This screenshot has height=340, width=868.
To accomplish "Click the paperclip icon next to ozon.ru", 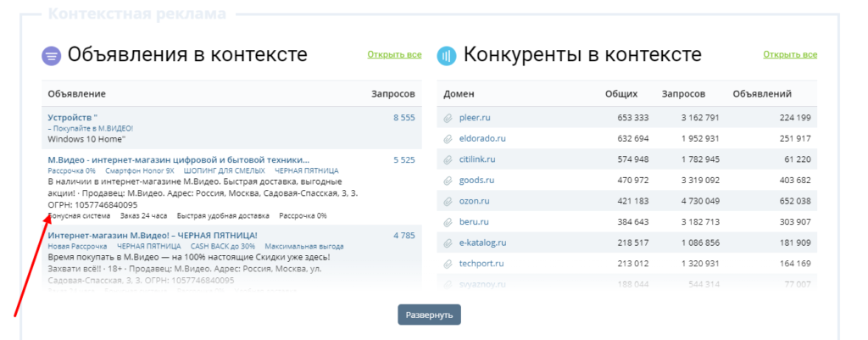I will coord(448,201).
